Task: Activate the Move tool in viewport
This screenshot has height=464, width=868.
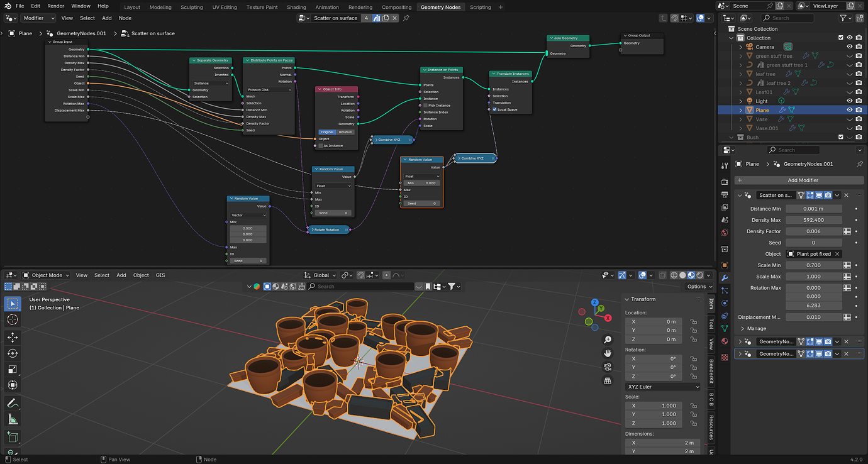Action: pyautogui.click(x=13, y=338)
